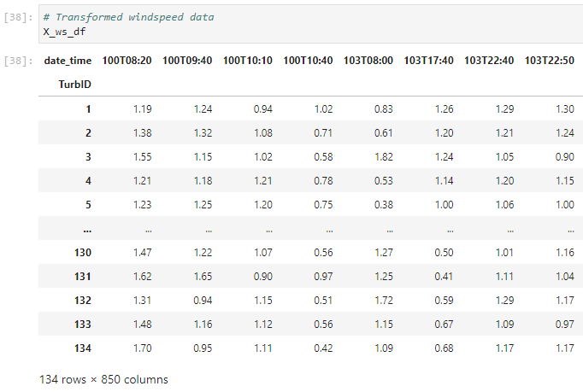This screenshot has width=583, height=392.
Task: Click the 103T08:00 column header
Action: click(368, 61)
